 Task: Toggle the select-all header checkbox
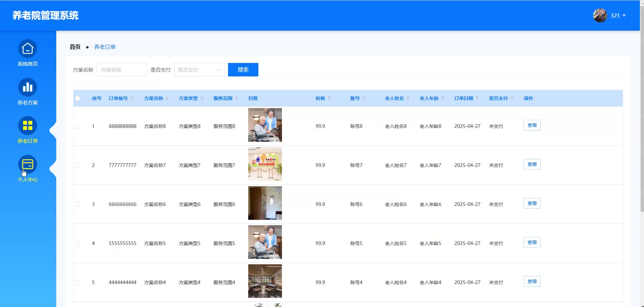pyautogui.click(x=77, y=98)
